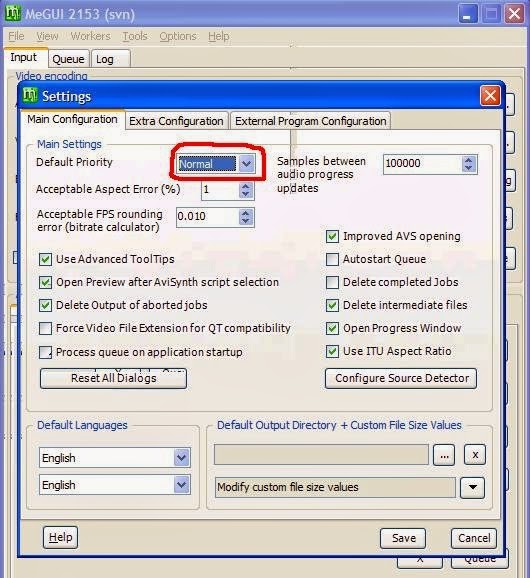Viewport: 530px width, 578px height.
Task: Enable Delete completed Jobs checkbox
Action: (332, 282)
